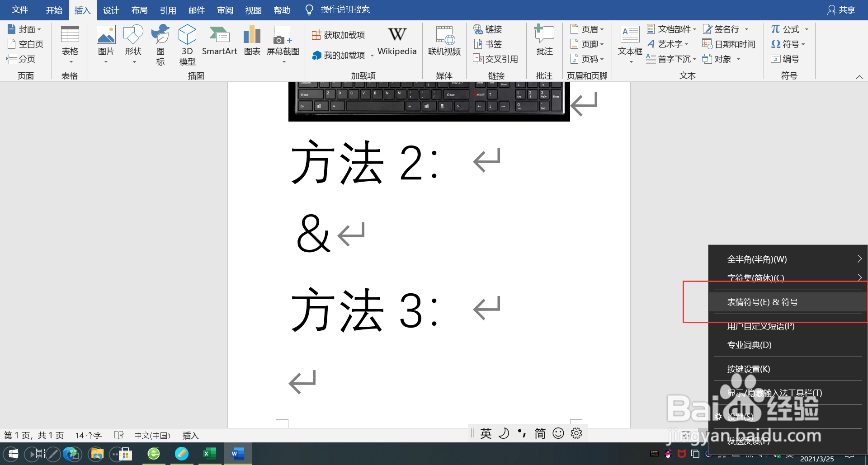Toggle IME input language on 英 indicator
Viewport: 868px width, 465px height.
point(486,433)
